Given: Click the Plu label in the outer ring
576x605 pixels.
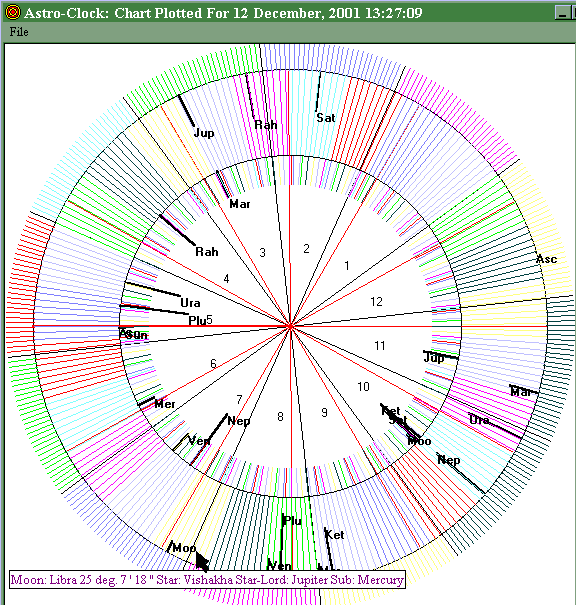Looking at the screenshot, I should click(x=292, y=521).
